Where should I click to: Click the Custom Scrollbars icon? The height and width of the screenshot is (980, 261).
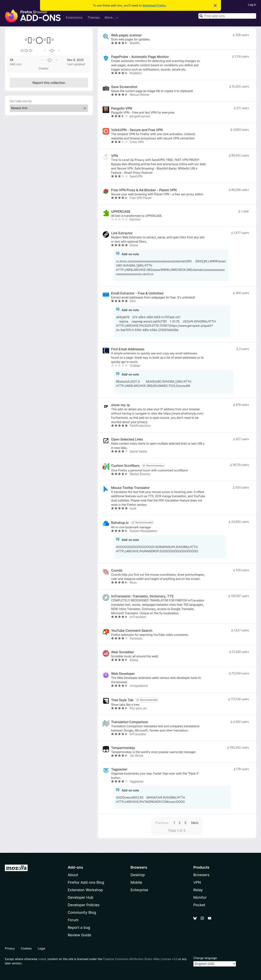click(106, 467)
